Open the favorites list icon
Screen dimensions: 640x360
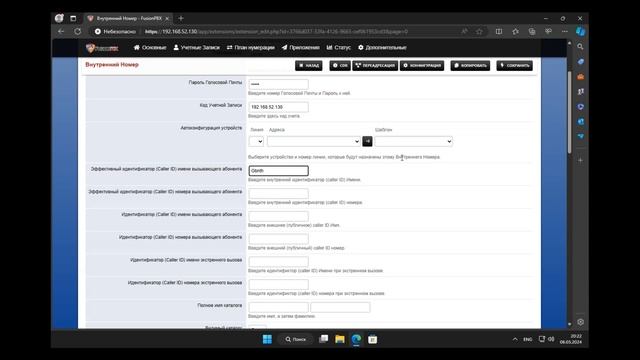[516, 31]
